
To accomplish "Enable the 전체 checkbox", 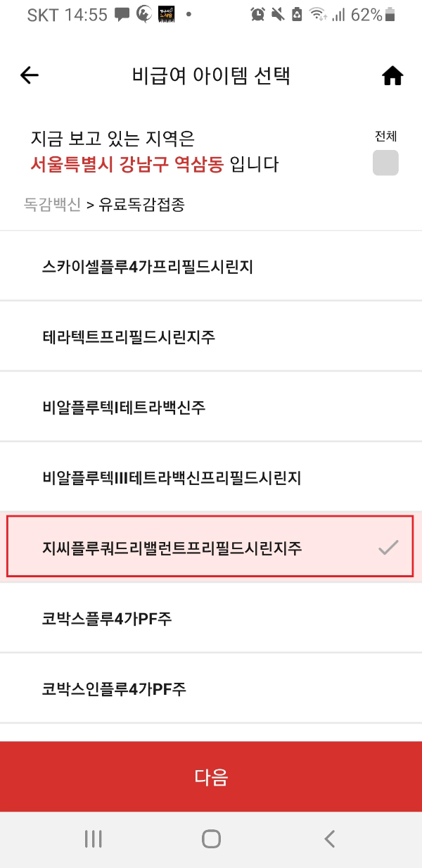I will coord(385,161).
